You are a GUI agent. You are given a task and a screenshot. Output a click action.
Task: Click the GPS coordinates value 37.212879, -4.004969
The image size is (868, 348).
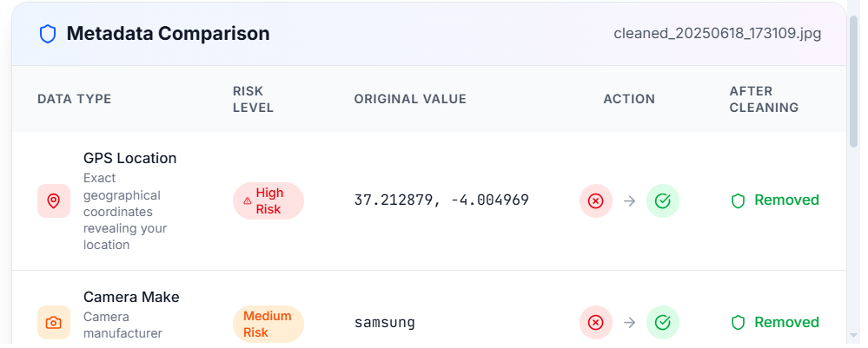[441, 200]
